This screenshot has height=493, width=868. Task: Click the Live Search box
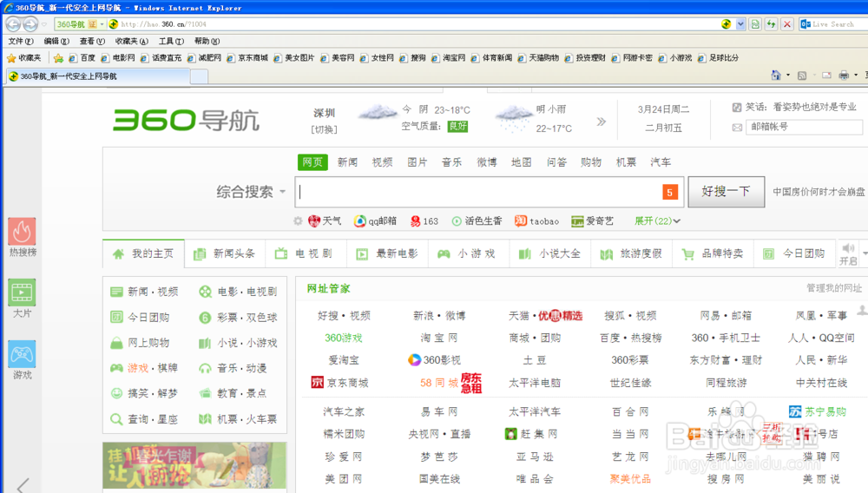(832, 23)
